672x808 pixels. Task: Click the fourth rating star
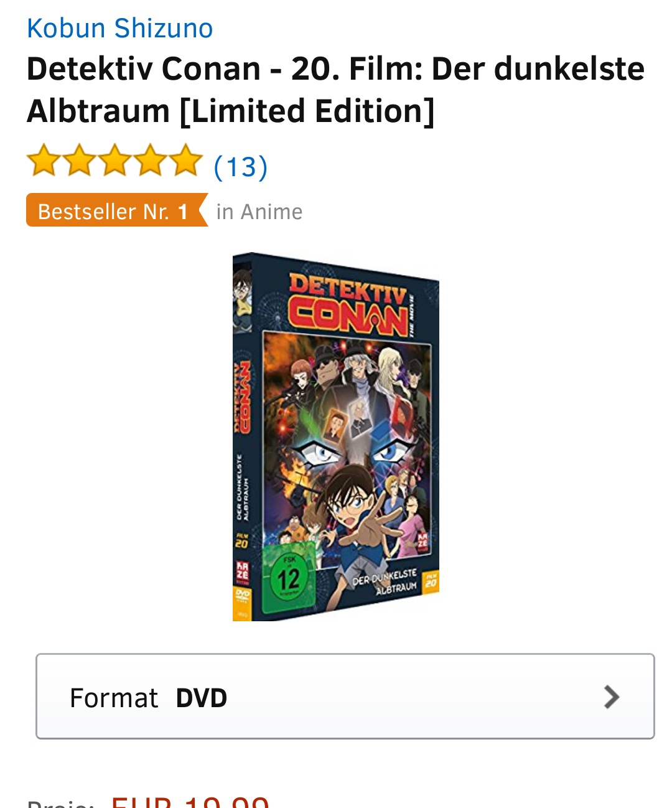(150, 161)
